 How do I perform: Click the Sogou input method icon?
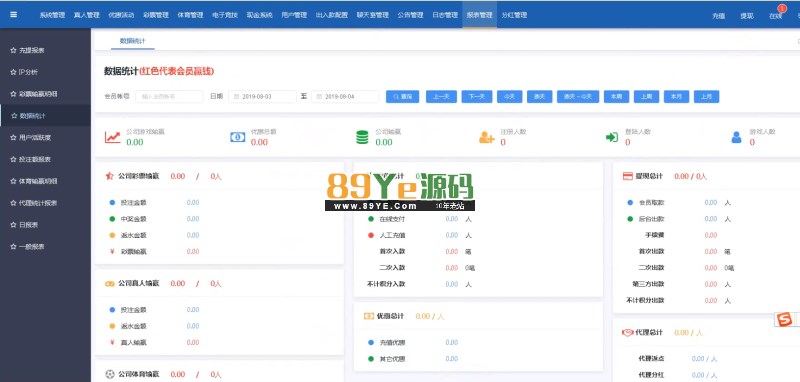(784, 319)
